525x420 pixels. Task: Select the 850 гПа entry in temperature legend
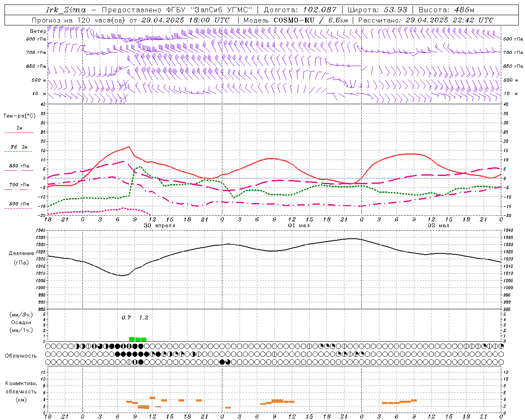(19, 166)
